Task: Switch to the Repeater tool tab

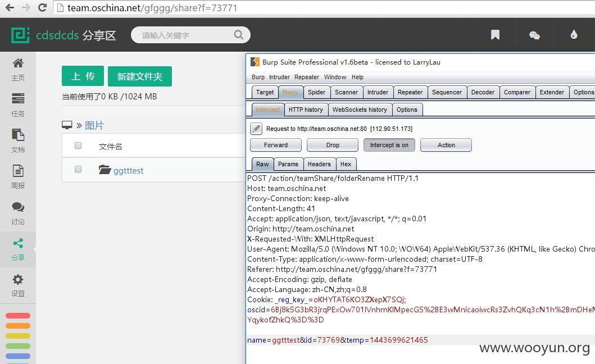Action: 410,92
